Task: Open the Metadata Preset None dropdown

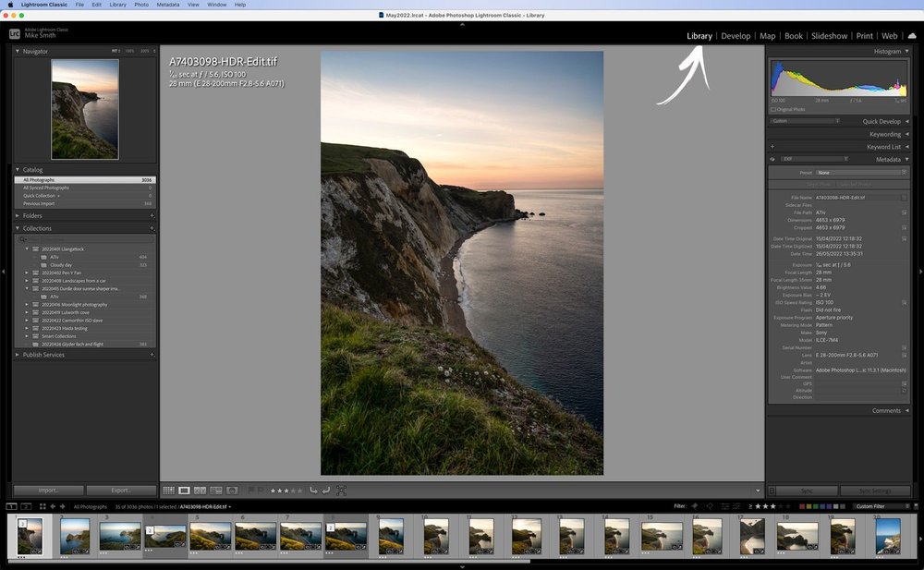Action: [x=861, y=173]
